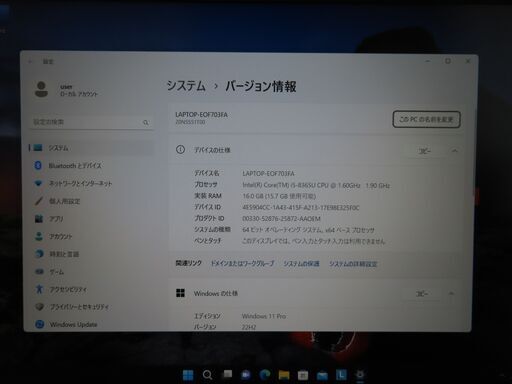Open File Explorer from taskbar
The width and height of the screenshot is (512, 384).
284,375
